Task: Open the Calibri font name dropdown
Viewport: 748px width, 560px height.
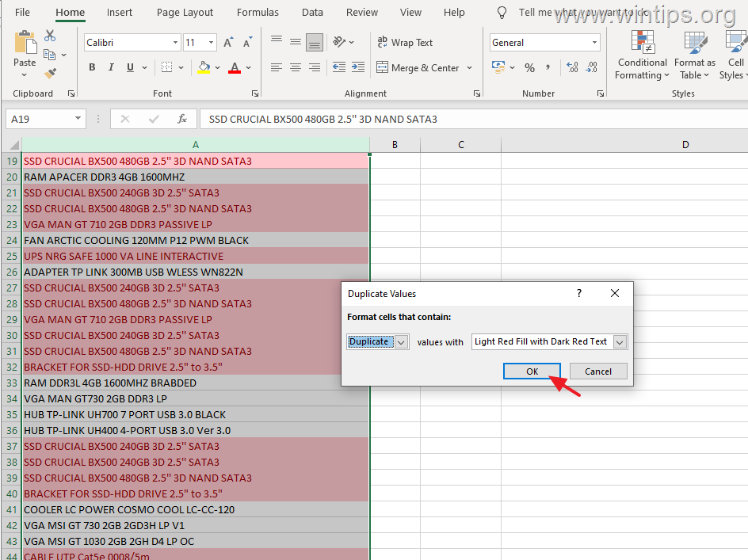Action: click(175, 43)
